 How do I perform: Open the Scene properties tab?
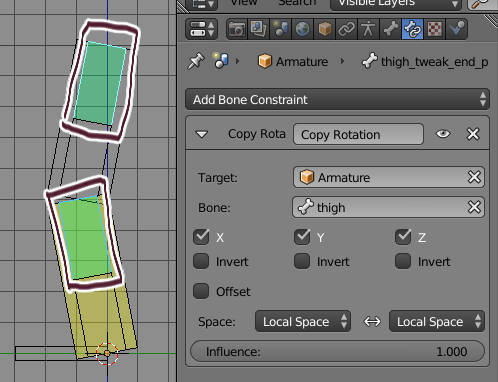(x=280, y=29)
